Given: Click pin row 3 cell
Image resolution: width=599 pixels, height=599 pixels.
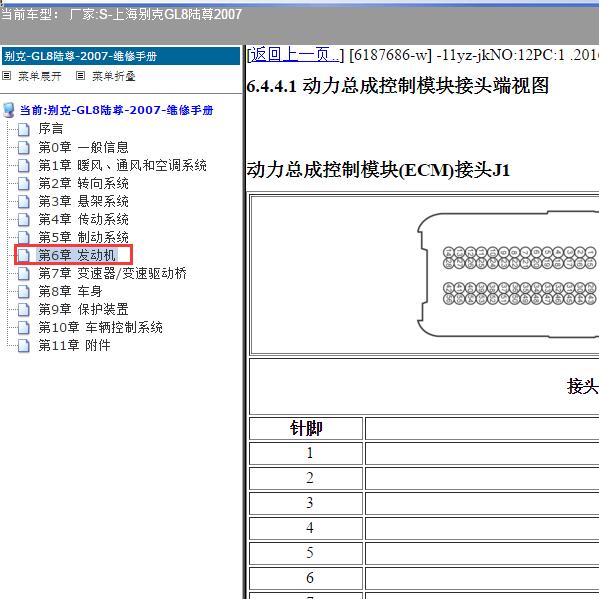Looking at the screenshot, I should (x=306, y=503).
